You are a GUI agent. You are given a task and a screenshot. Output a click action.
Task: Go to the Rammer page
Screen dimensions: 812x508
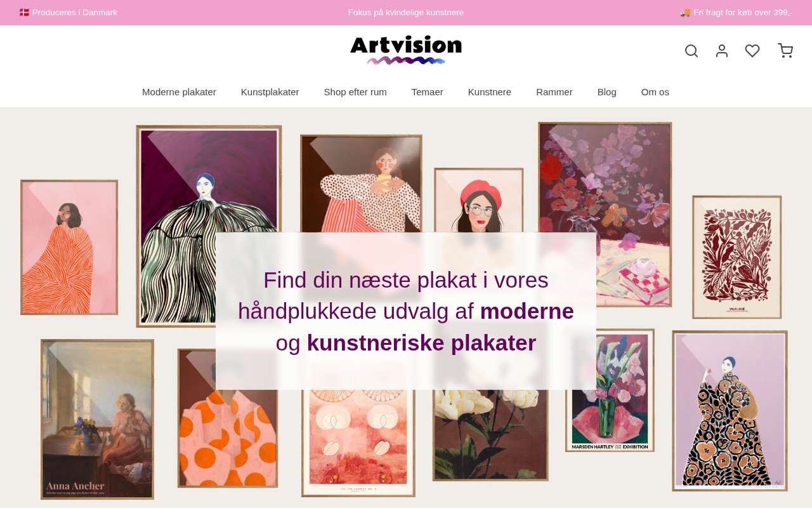(554, 92)
